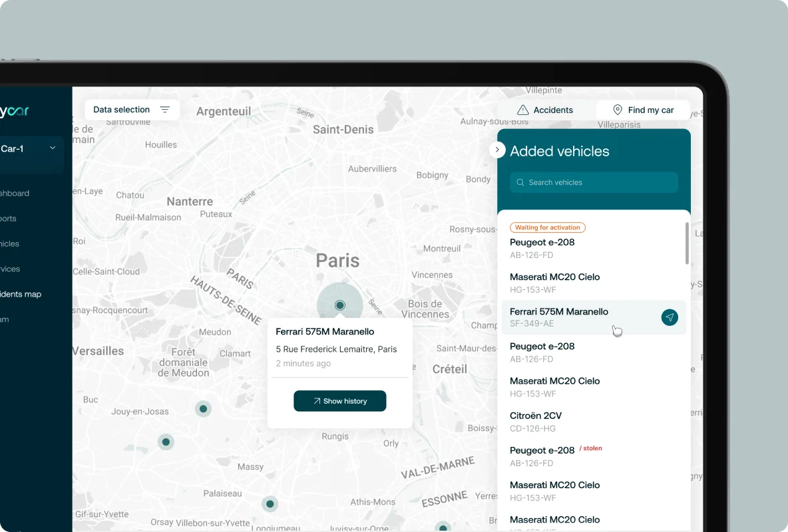Viewport: 788px width, 532px height.
Task: Click the Accidents warning triangle icon
Action: (x=522, y=110)
